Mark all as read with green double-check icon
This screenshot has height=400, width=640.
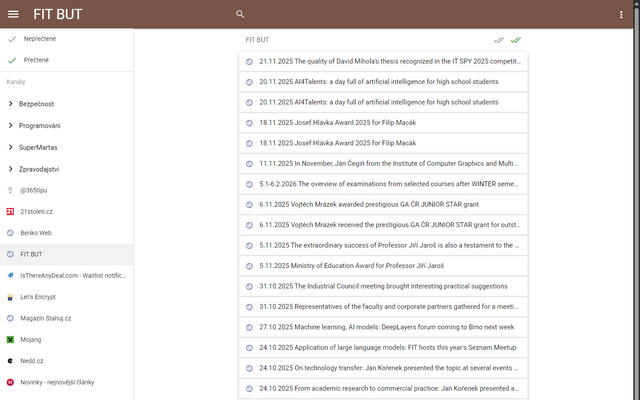tap(516, 40)
